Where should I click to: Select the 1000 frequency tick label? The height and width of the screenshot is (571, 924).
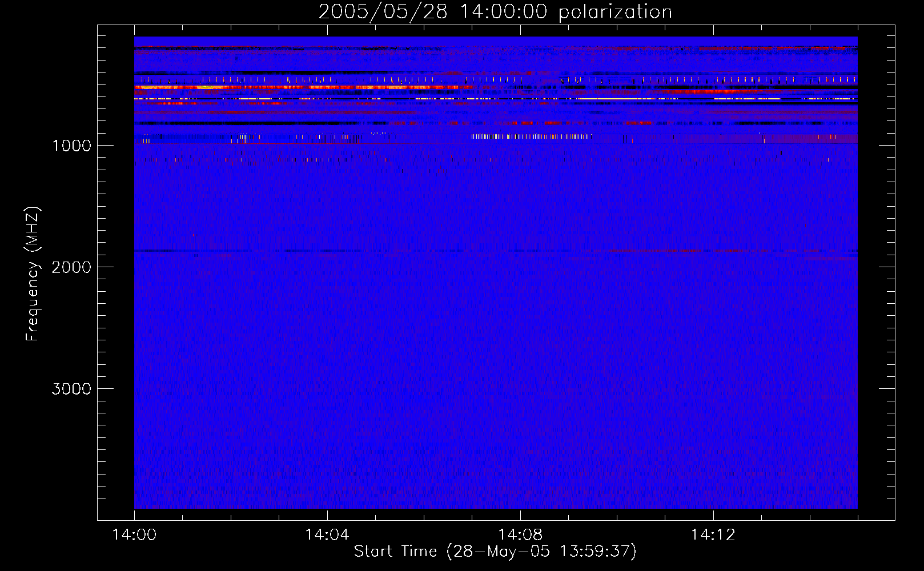click(71, 146)
